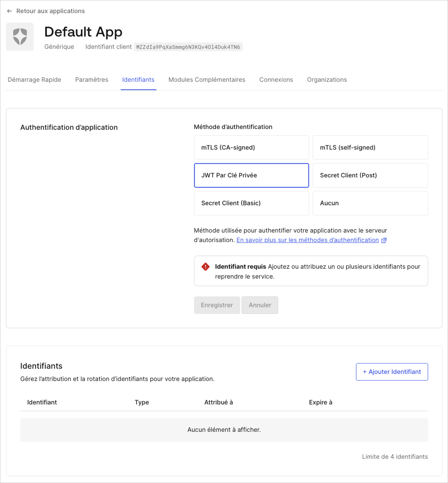Select the Secret Client (Post) authentication method
448x483 pixels.
[x=370, y=175]
